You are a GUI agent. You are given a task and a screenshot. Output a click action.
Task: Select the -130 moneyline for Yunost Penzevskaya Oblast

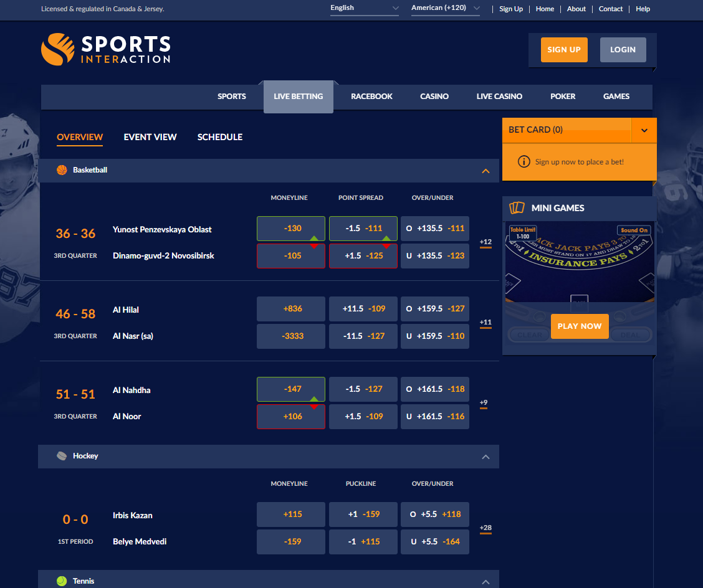click(x=290, y=229)
